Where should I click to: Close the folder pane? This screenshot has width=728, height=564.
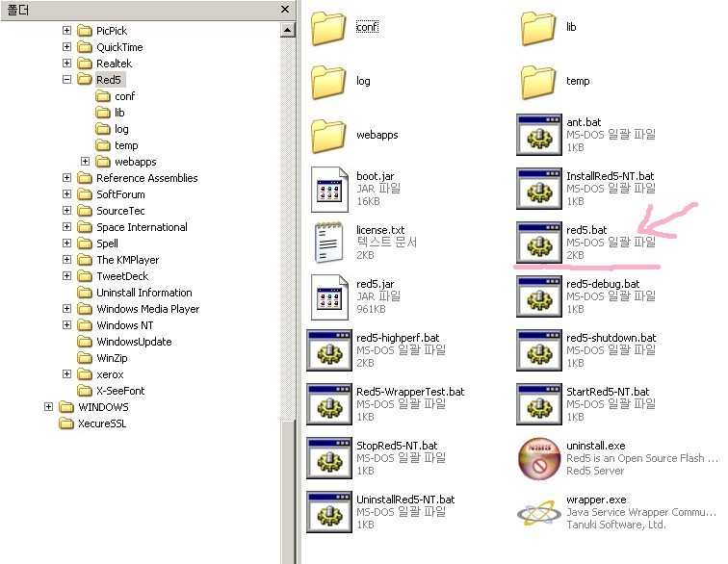point(285,10)
